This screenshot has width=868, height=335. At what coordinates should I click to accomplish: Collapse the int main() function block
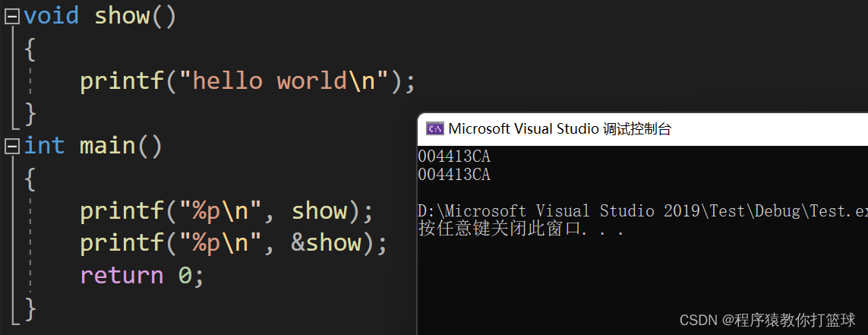[x=11, y=147]
